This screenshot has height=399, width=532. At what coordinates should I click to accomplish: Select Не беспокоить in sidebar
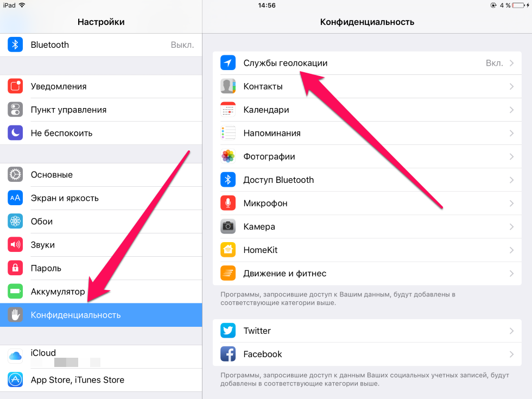click(x=101, y=133)
